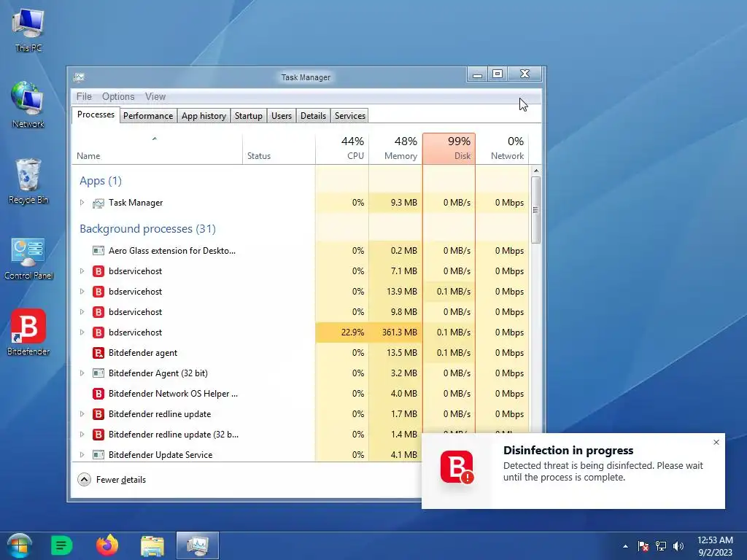Click the Bitdefender agent process icon
This screenshot has width=747, height=560.
[98, 353]
